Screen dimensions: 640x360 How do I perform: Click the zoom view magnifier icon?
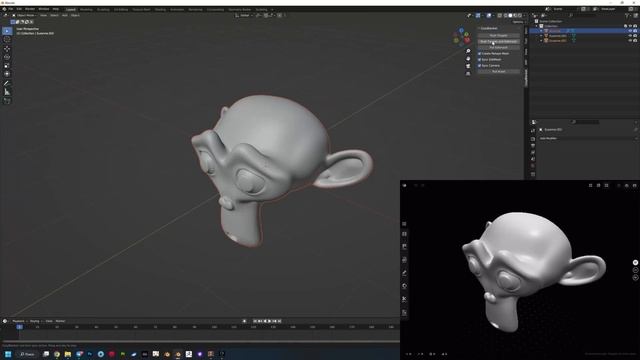[x=468, y=51]
